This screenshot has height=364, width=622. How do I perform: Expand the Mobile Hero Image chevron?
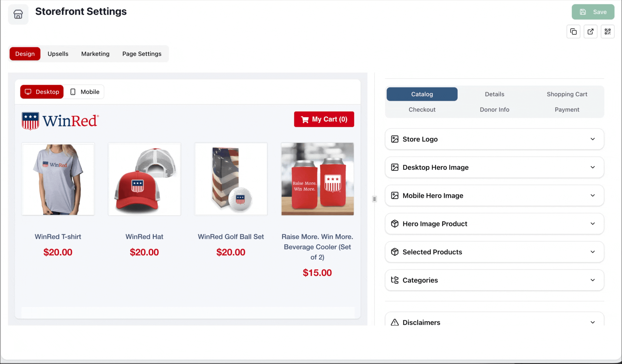(593, 196)
